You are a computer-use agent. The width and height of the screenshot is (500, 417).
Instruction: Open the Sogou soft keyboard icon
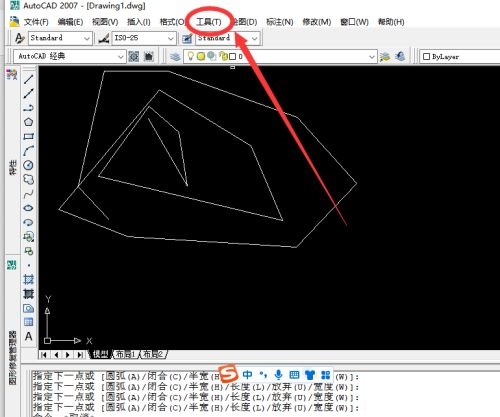tap(294, 375)
